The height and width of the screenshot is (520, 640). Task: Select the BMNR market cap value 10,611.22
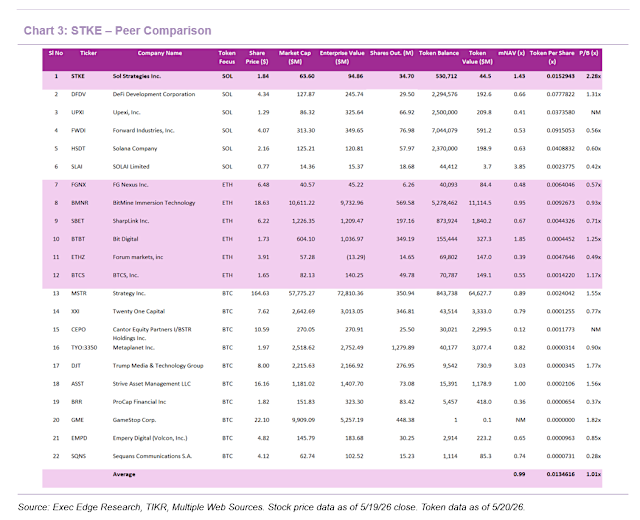pos(302,203)
